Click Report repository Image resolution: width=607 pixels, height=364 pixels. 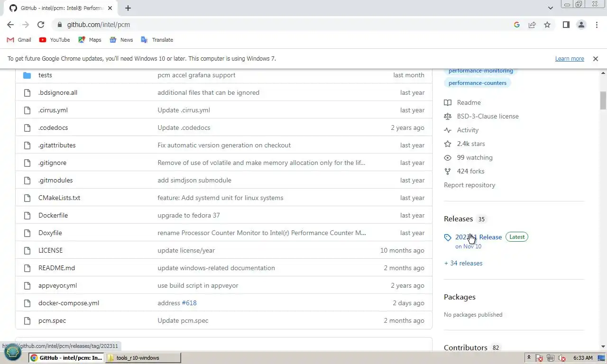pyautogui.click(x=469, y=185)
